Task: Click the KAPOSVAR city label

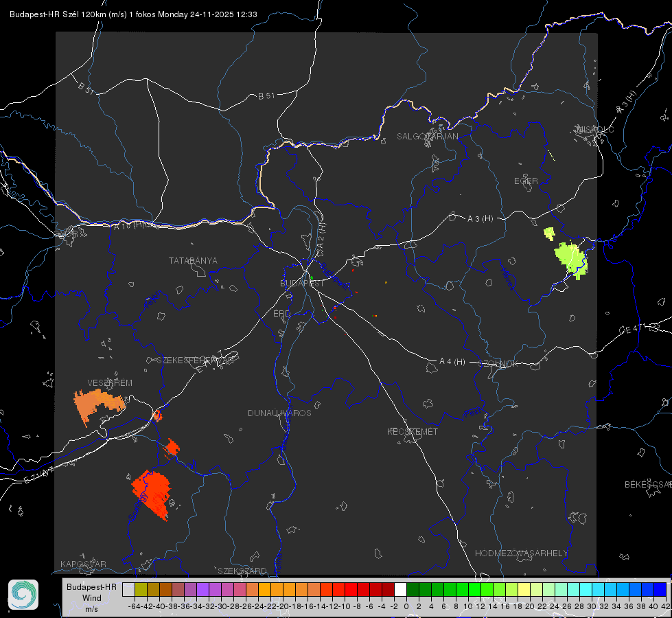Action: (83, 564)
